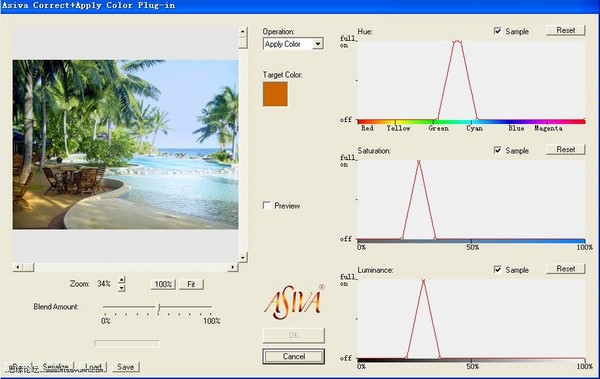The width and height of the screenshot is (600, 379).
Task: Click the orange Target Color swatch
Action: pyautogui.click(x=275, y=94)
